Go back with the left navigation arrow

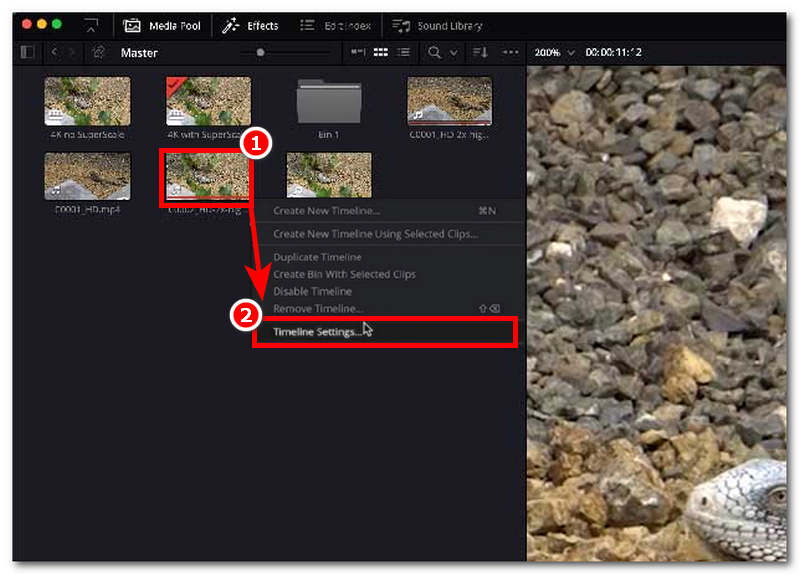point(54,52)
